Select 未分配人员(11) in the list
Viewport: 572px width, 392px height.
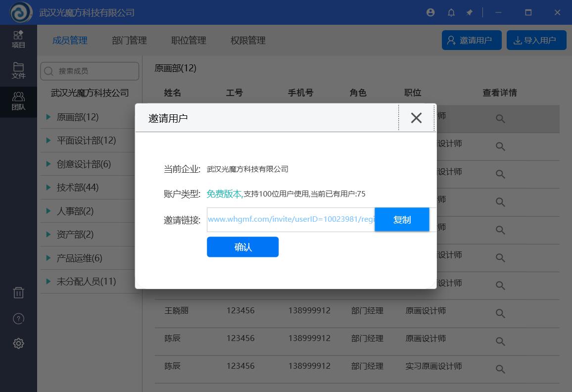86,282
